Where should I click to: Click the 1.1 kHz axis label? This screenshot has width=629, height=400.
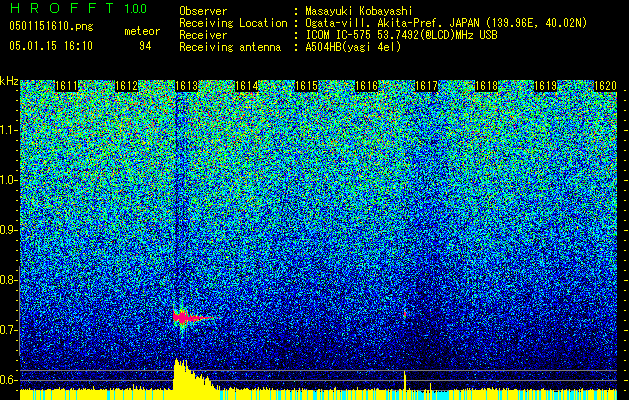9,130
